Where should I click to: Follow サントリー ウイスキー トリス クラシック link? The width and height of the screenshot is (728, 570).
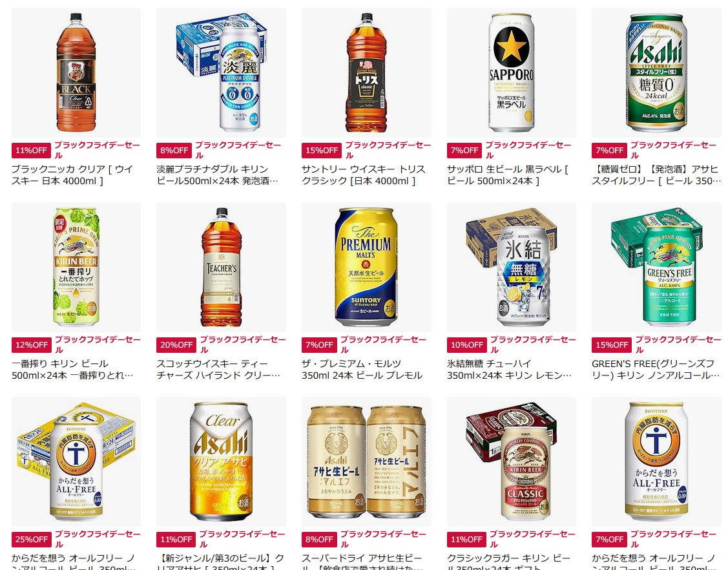(x=364, y=175)
